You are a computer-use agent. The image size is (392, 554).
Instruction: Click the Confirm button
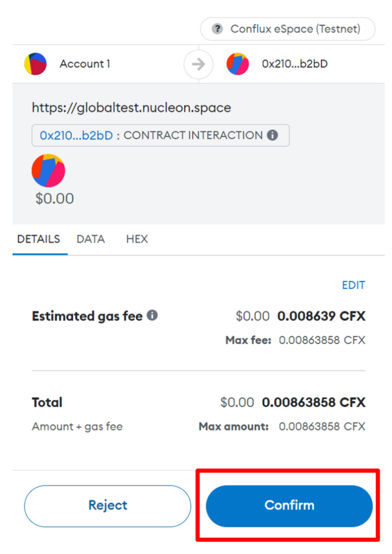[289, 505]
